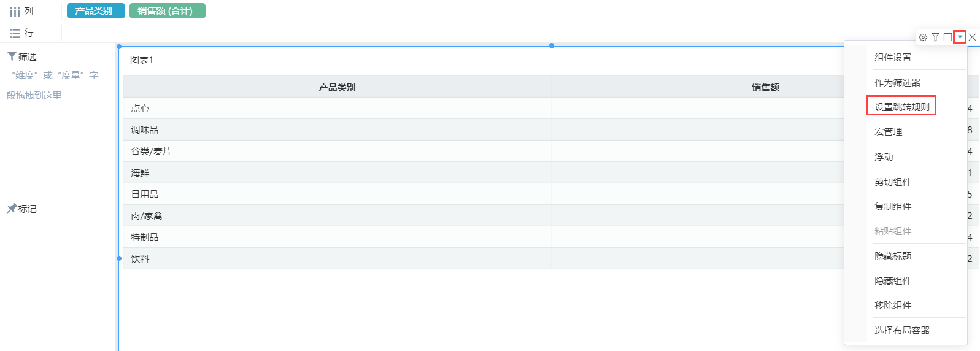
Task: Click the 标记 pin icon
Action: click(12, 209)
